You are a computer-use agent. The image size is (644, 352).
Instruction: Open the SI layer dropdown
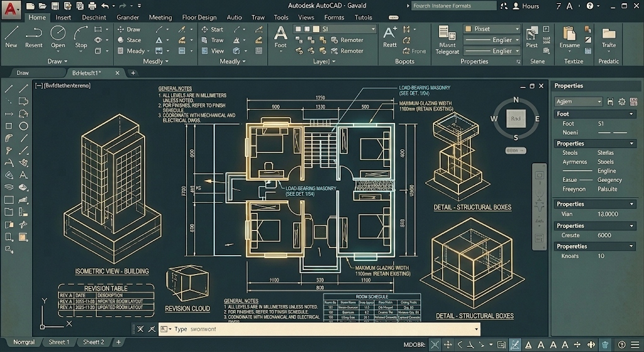(x=333, y=29)
